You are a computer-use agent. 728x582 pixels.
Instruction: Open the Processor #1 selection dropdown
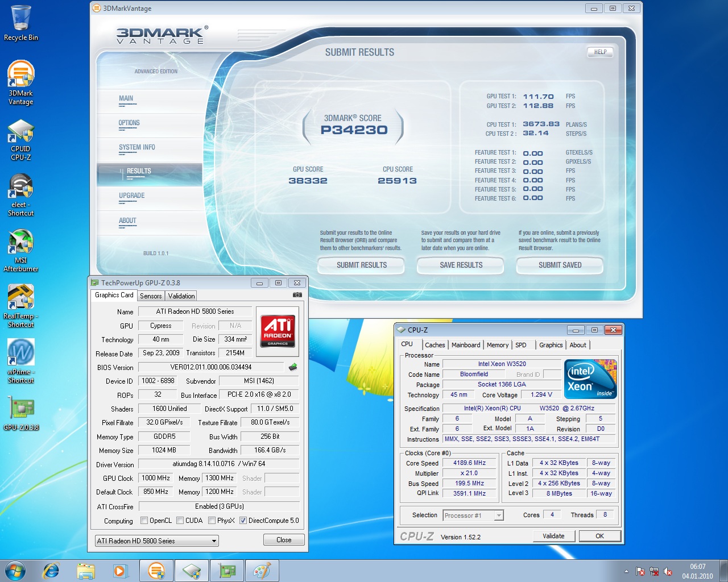click(473, 516)
